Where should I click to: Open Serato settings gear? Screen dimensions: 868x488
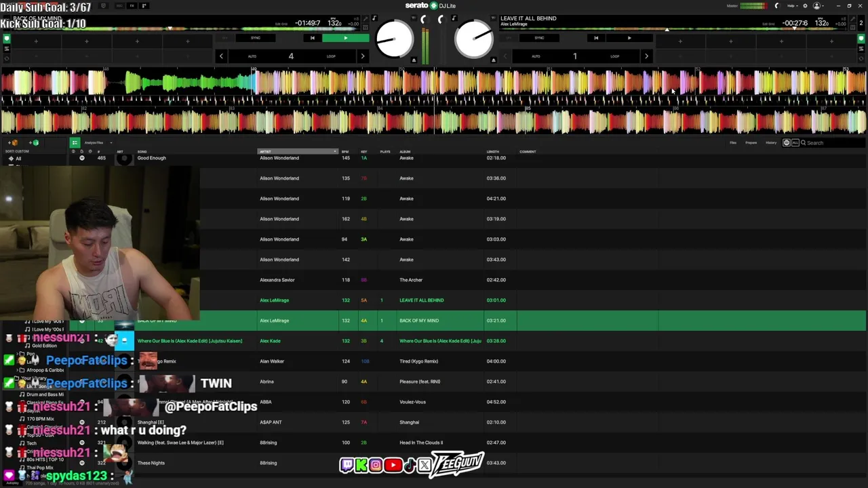[805, 5]
